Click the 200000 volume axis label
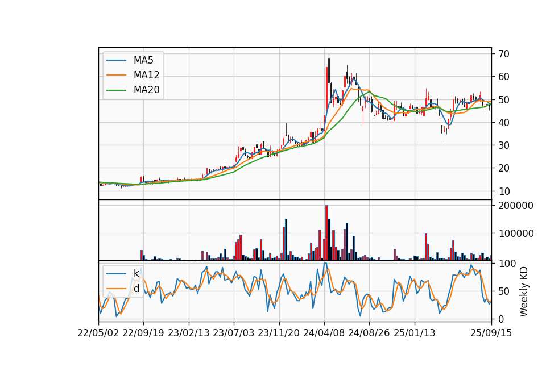The height and width of the screenshot is (392, 546). (516, 206)
